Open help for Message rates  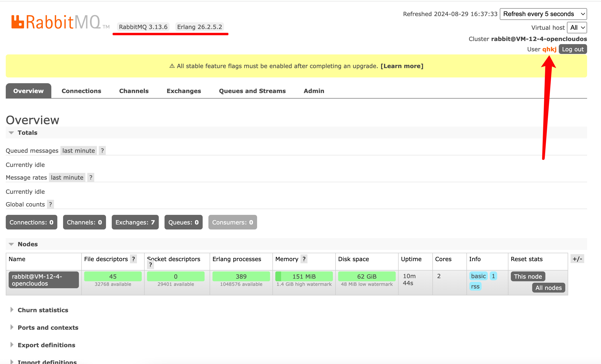point(91,177)
